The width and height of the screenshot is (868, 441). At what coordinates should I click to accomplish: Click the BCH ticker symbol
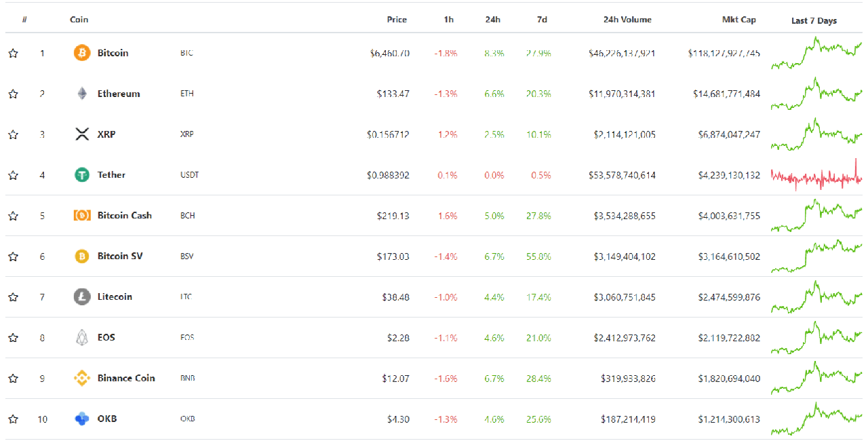(188, 216)
